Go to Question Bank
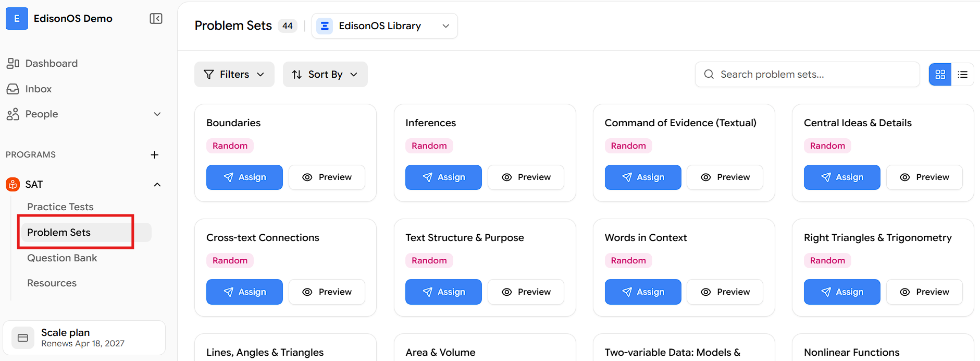 pyautogui.click(x=62, y=258)
